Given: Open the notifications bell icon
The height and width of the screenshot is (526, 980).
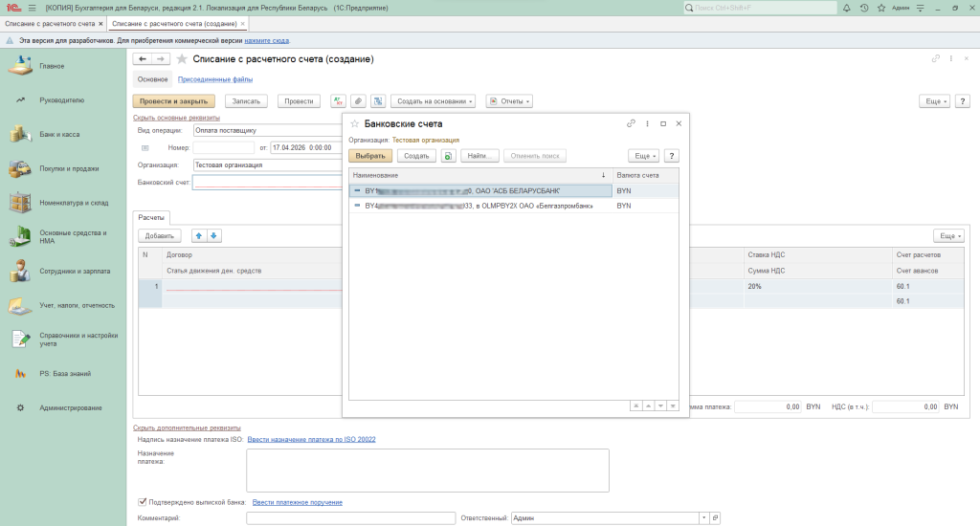Looking at the screenshot, I should click(x=846, y=8).
